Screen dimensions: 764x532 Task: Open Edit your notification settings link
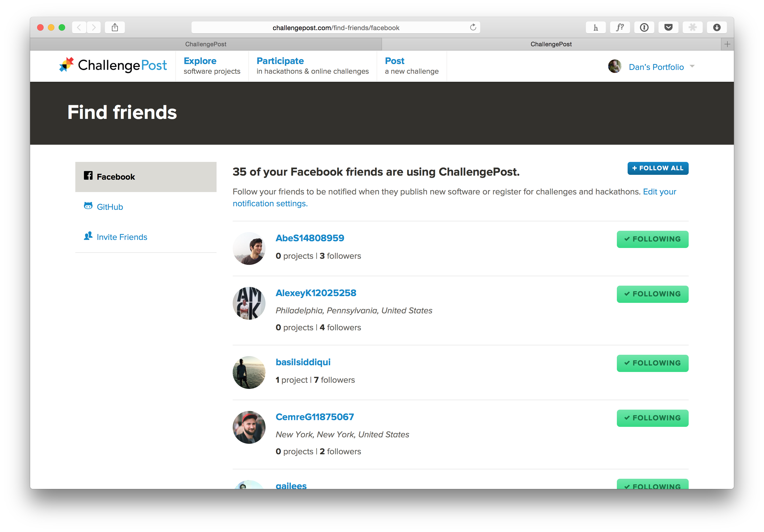270,204
